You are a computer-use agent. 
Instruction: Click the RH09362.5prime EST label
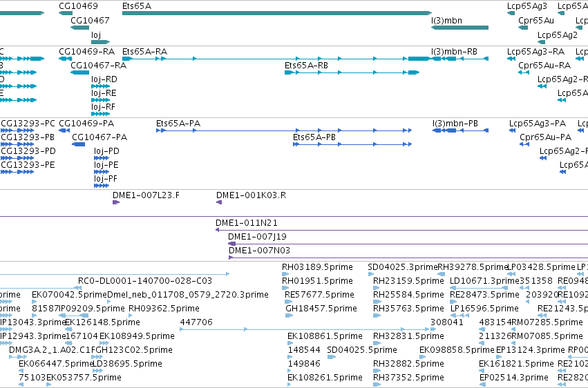click(164, 309)
